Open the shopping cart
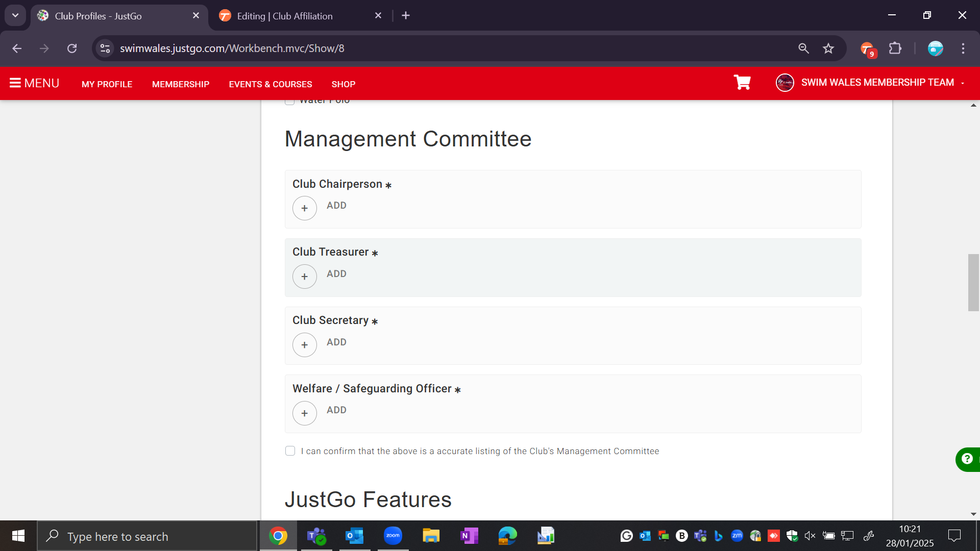Screen dimensions: 980x551 pyautogui.click(x=742, y=82)
